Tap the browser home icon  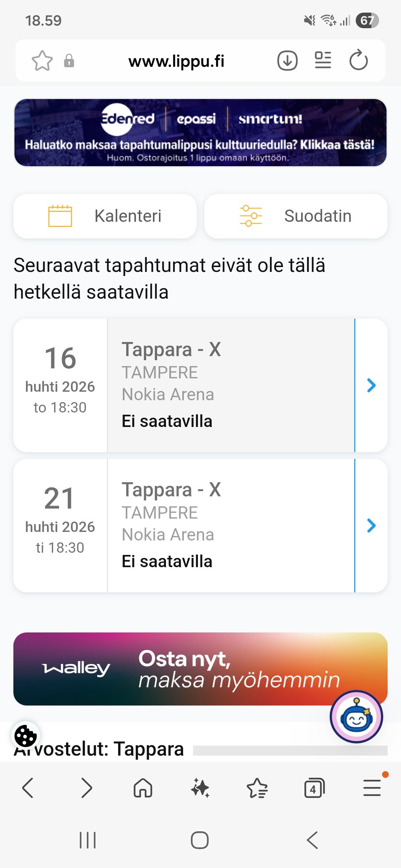pos(143,788)
